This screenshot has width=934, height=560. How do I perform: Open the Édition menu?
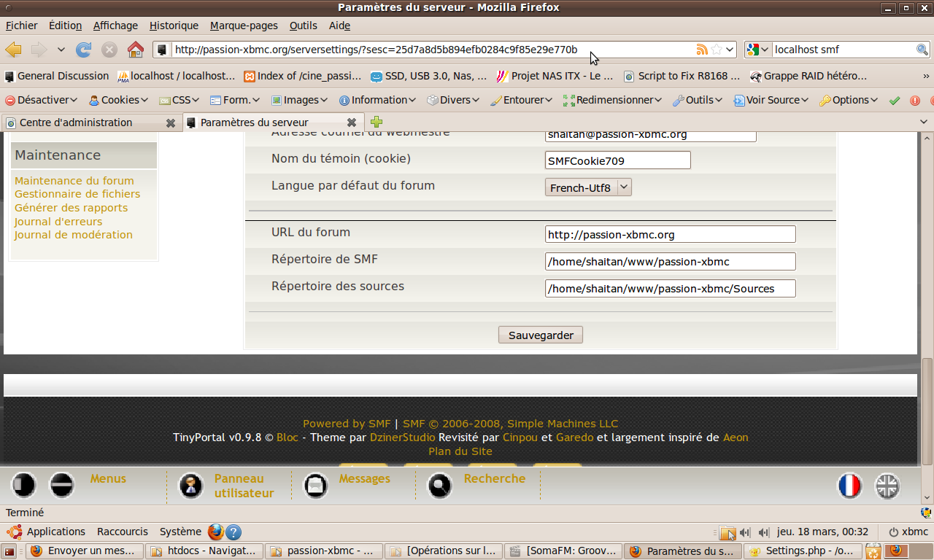pyautogui.click(x=65, y=25)
